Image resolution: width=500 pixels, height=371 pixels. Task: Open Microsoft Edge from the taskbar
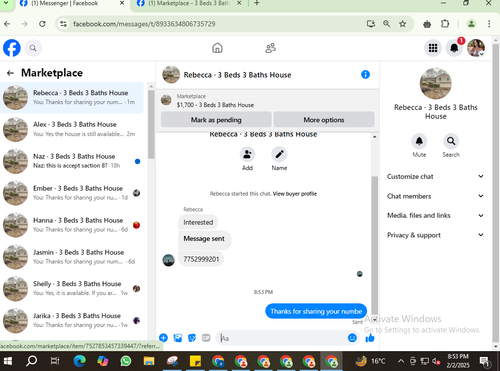point(79,361)
